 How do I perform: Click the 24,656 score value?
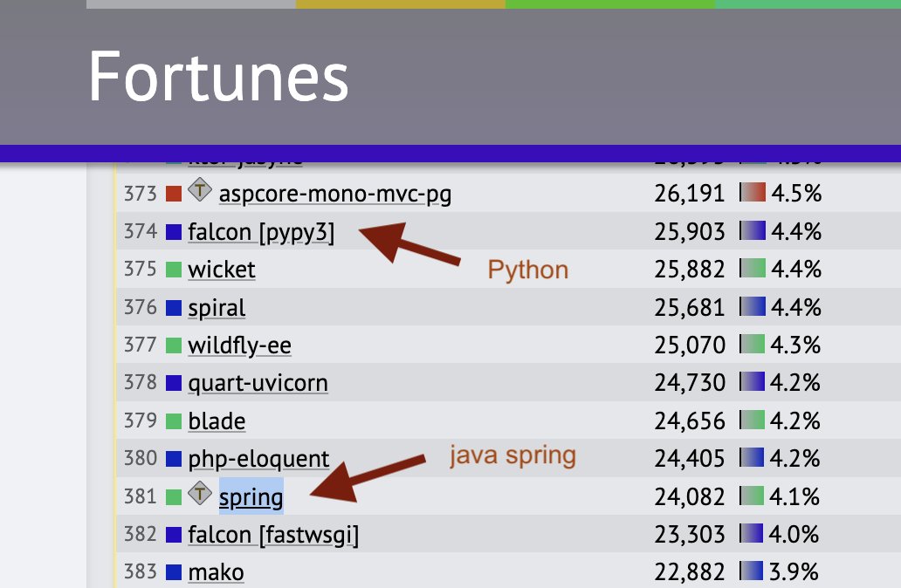[x=690, y=420]
